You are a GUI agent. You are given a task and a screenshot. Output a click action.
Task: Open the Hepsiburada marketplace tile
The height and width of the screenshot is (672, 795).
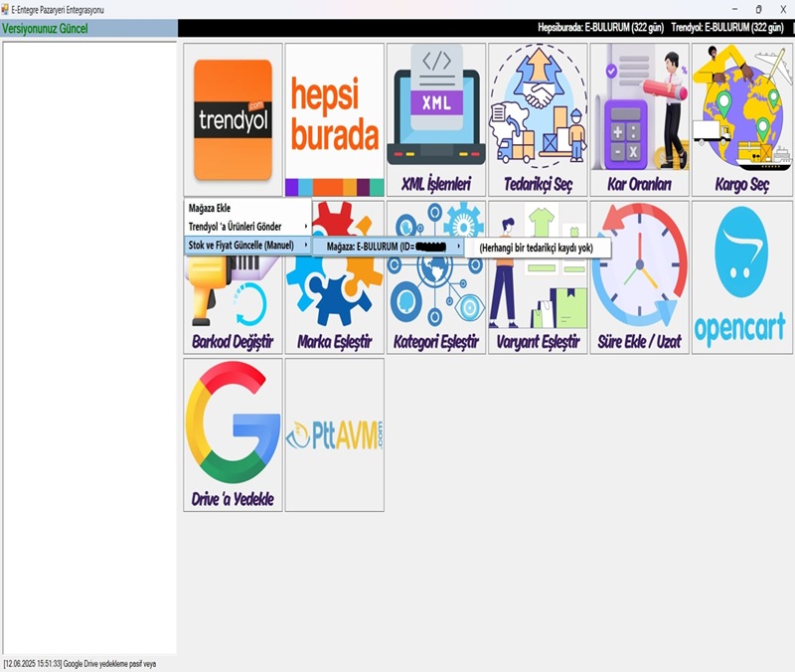pyautogui.click(x=335, y=119)
